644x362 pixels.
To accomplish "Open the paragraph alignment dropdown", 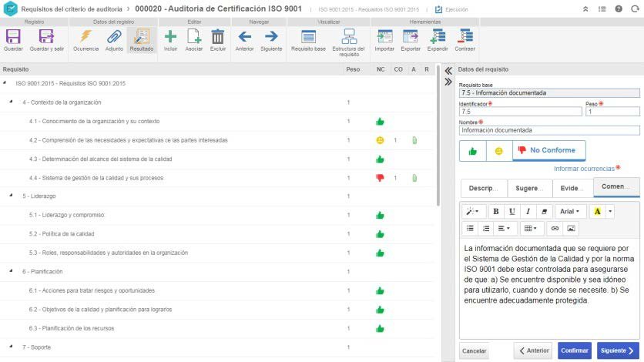I will click(x=504, y=229).
